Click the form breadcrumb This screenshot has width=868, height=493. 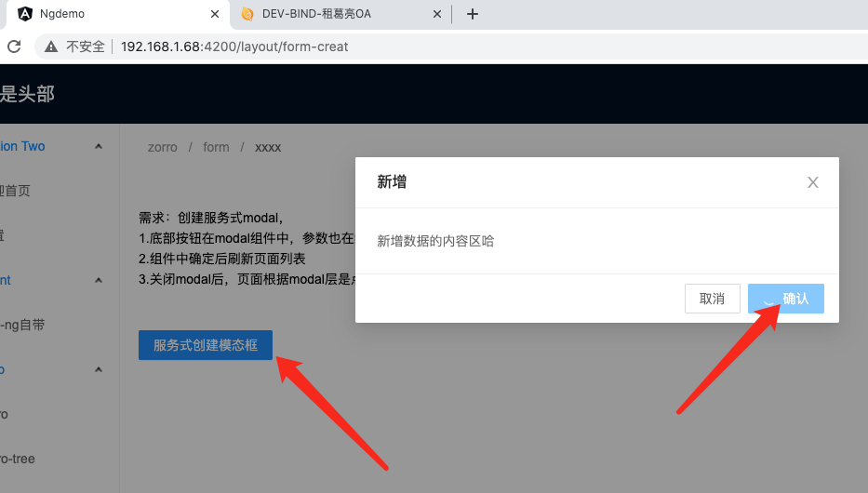click(x=216, y=147)
